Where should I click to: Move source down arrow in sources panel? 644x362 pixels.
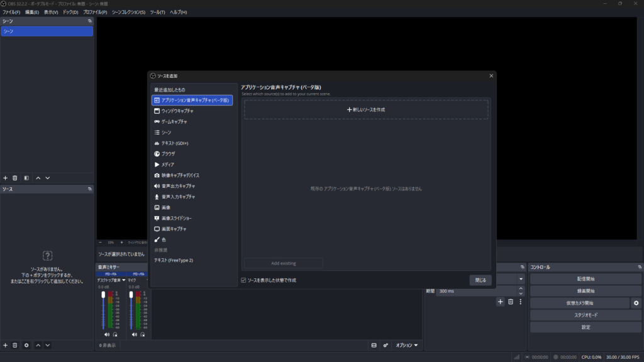coord(48,346)
